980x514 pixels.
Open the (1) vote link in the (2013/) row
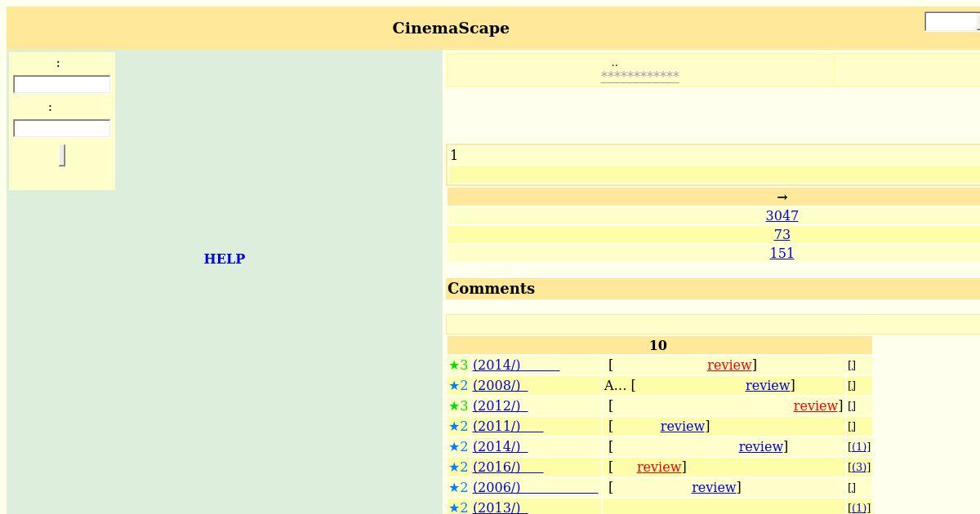pos(859,508)
